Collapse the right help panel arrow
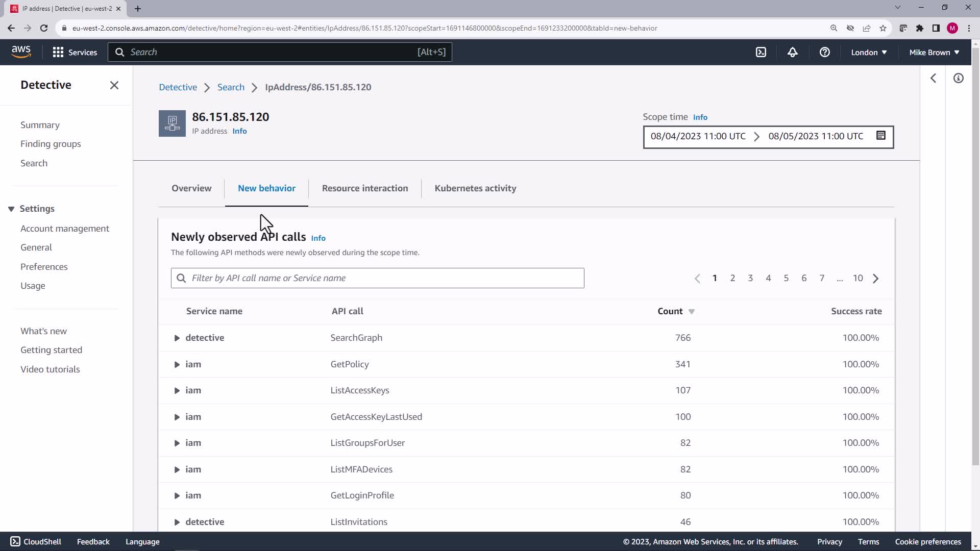 (x=933, y=78)
